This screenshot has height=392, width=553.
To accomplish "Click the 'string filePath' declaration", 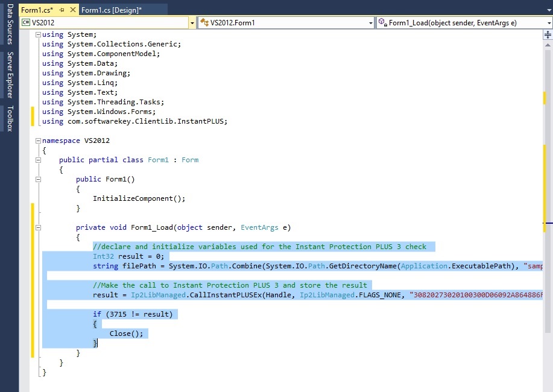I will (x=124, y=266).
